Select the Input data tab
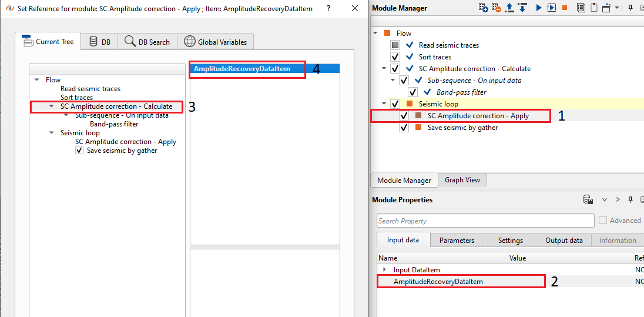Viewport: 644px width, 317px height. tap(403, 240)
